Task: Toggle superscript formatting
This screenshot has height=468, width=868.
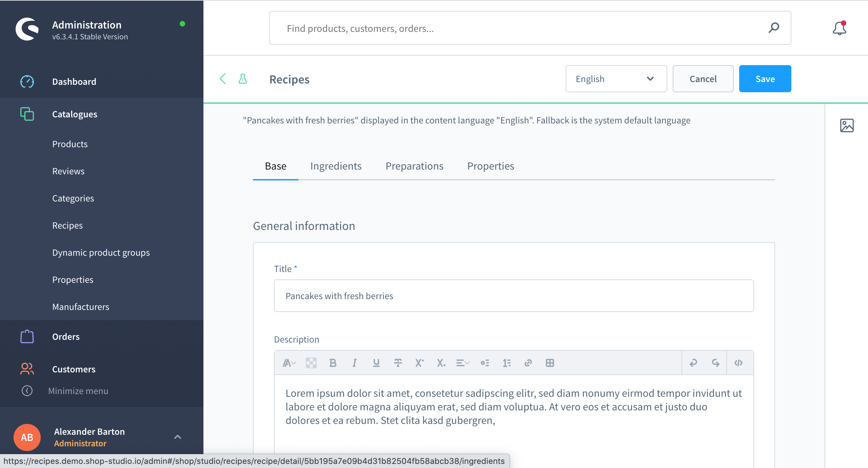Action: point(419,363)
